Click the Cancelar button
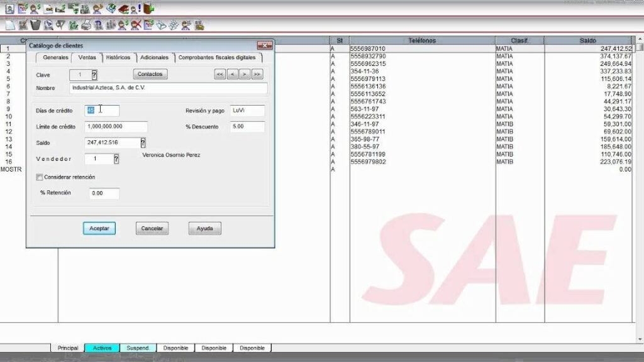Image resolution: width=644 pixels, height=362 pixels. coord(152,228)
